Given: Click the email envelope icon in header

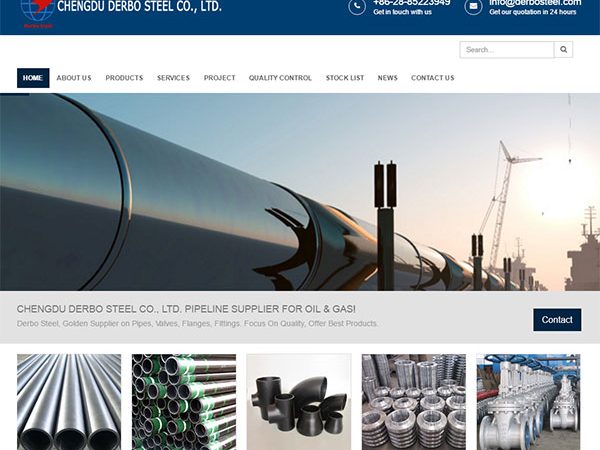Looking at the screenshot, I should (x=473, y=7).
